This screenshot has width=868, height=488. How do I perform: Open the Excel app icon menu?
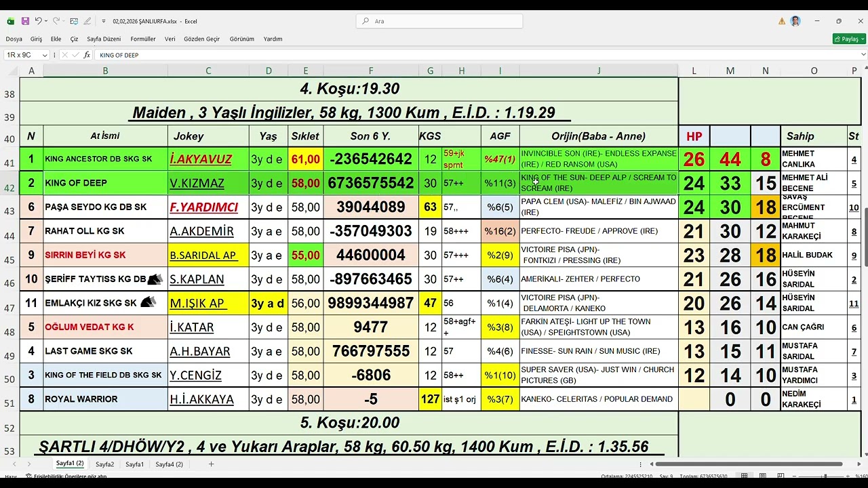(x=11, y=21)
